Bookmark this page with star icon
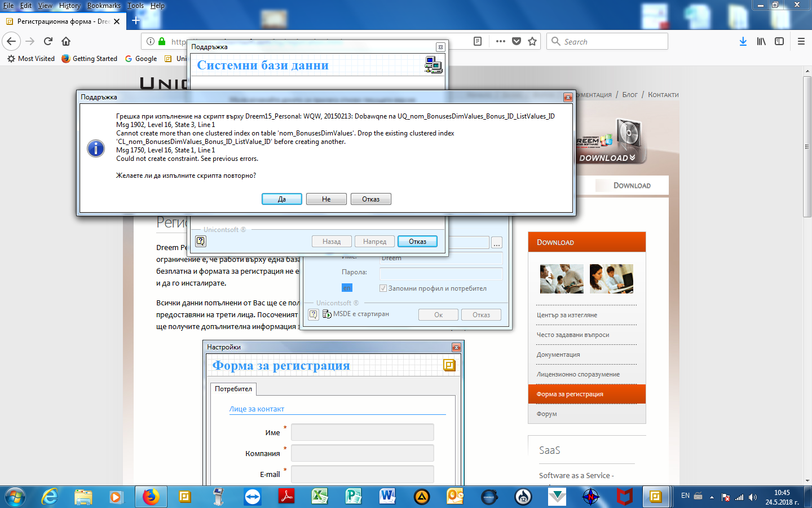Image resolution: width=812 pixels, height=508 pixels. pos(532,41)
